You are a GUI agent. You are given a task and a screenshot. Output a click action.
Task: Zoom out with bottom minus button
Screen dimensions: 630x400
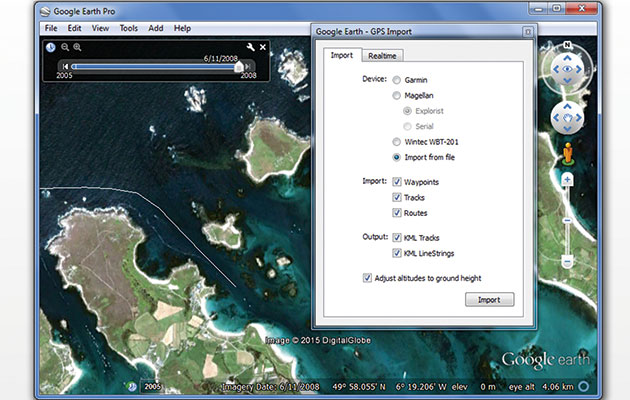click(x=567, y=262)
